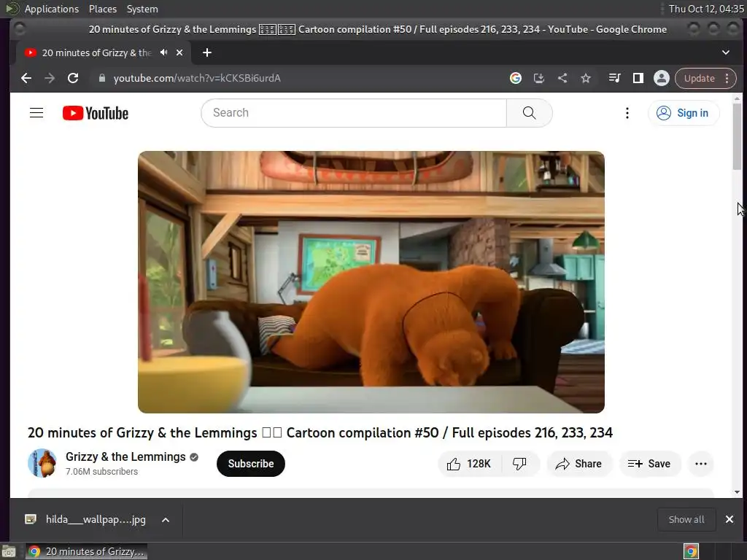
Task: Close the downloads bar
Action: click(729, 519)
